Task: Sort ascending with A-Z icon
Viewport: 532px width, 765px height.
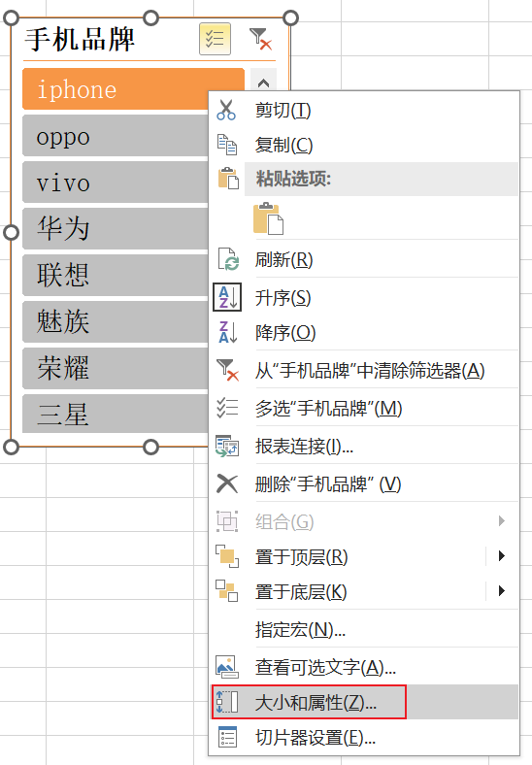Action: click(x=227, y=297)
